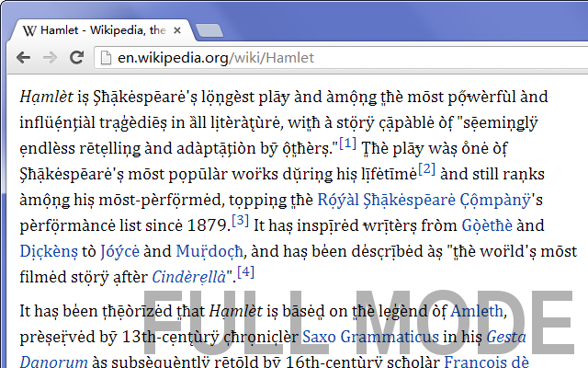Open citation footnote [2]
This screenshot has width=588, height=368.
426,169
